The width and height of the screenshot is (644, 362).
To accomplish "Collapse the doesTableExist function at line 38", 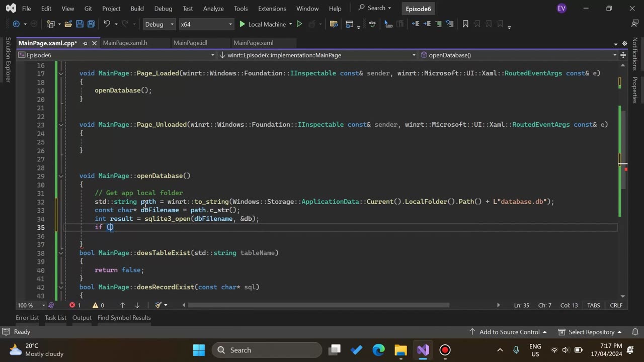I will pyautogui.click(x=61, y=253).
